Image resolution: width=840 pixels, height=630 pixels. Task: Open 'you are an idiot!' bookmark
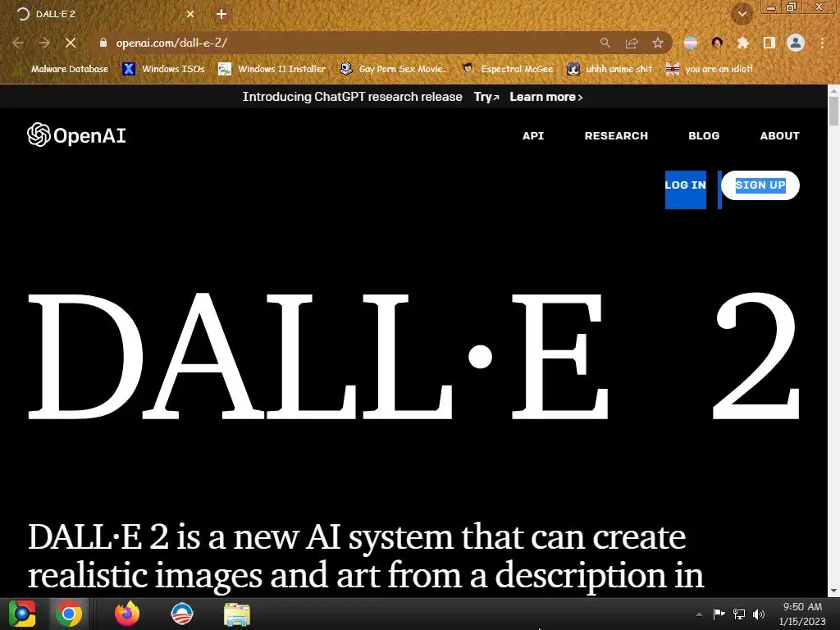coord(710,69)
